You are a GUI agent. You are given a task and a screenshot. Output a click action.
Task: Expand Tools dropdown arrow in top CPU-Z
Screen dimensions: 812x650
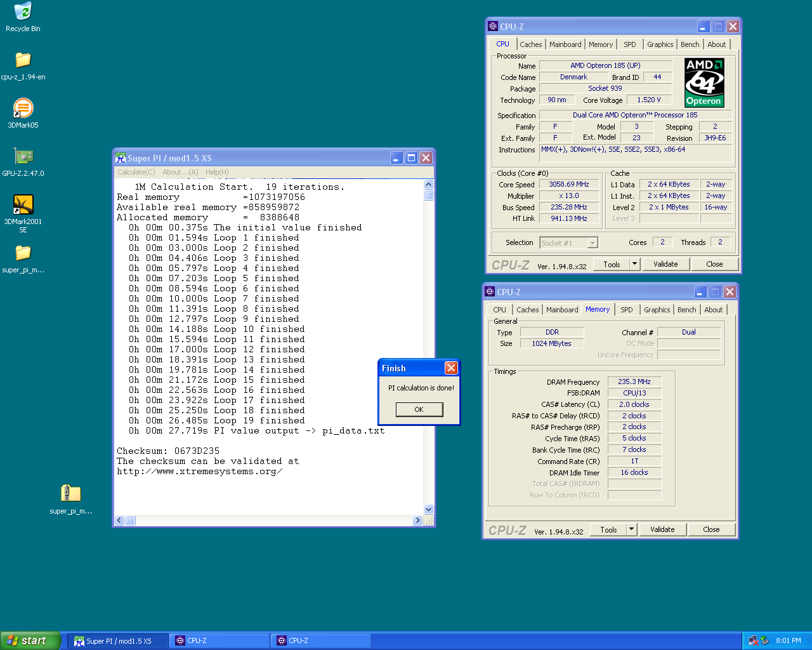pyautogui.click(x=634, y=264)
